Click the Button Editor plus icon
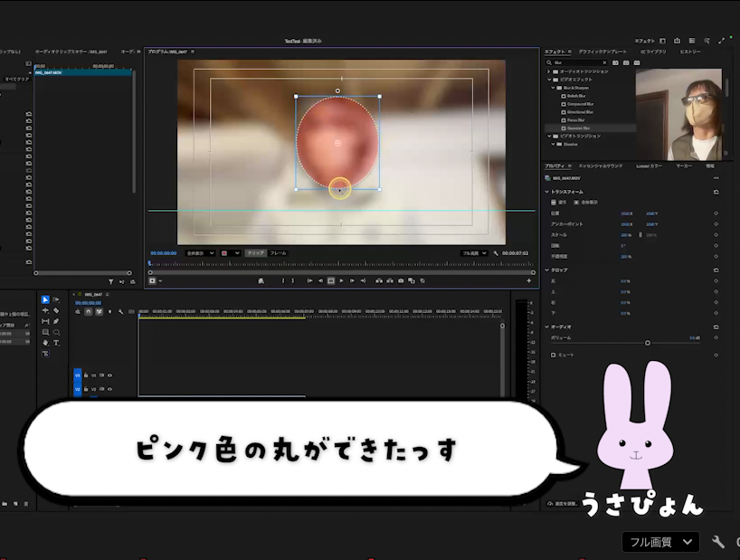The width and height of the screenshot is (740, 560). pos(529,280)
